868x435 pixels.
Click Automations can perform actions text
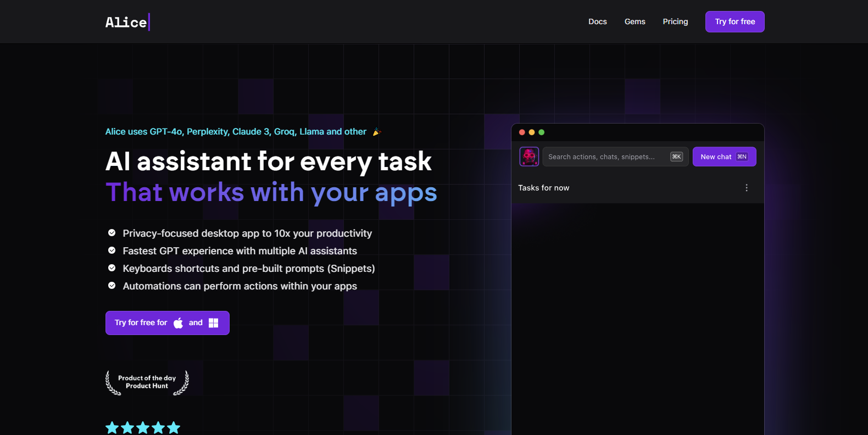pyautogui.click(x=240, y=286)
